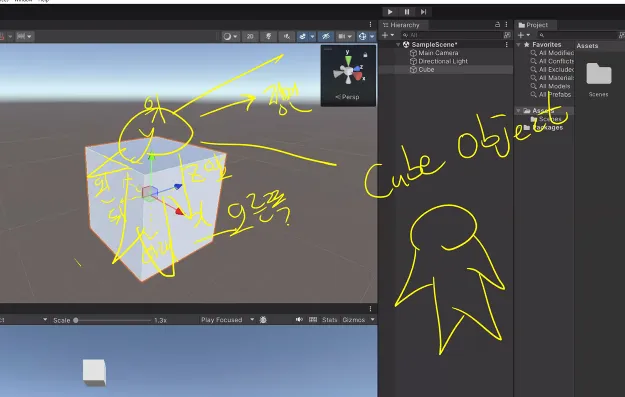Advance one frame with the Step button

coord(423,12)
